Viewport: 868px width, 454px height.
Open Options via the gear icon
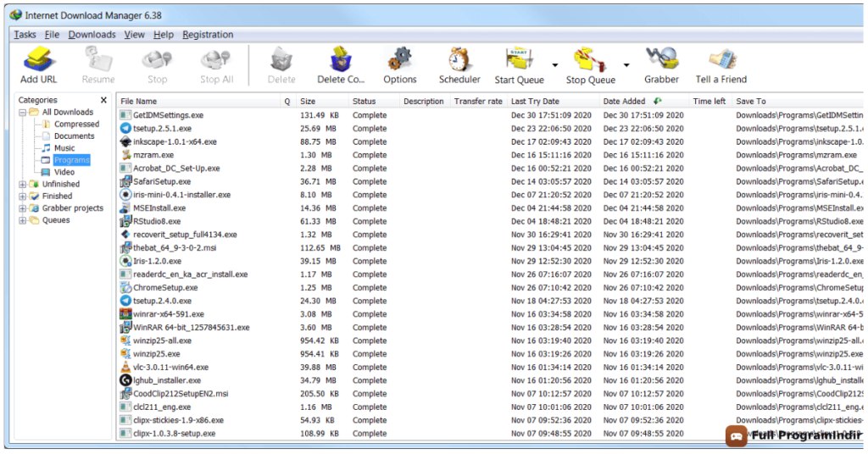click(400, 60)
